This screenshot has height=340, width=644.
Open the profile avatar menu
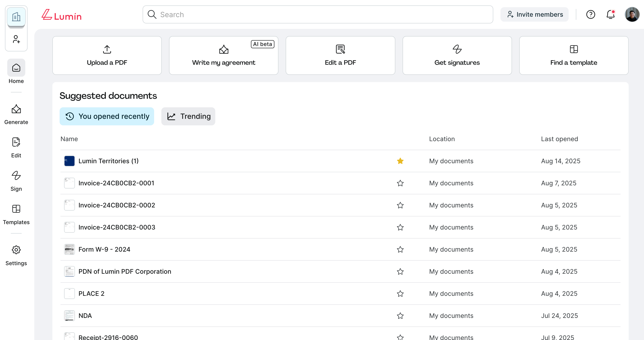coord(632,14)
